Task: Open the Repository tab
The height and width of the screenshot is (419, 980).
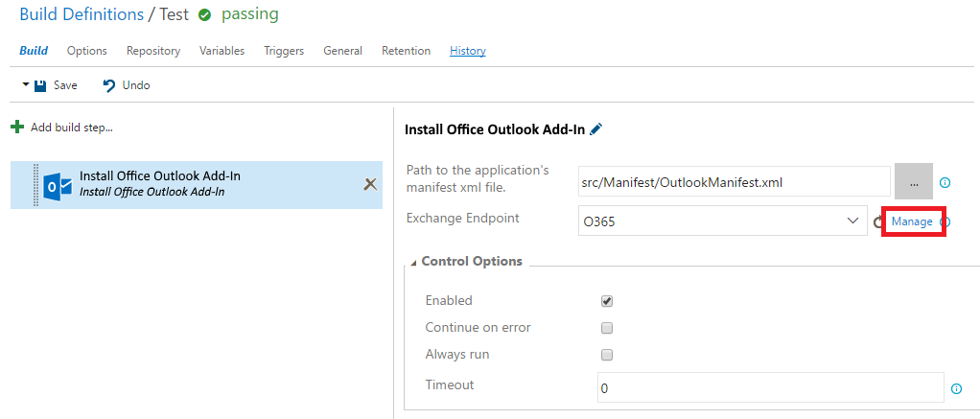Action: click(153, 51)
